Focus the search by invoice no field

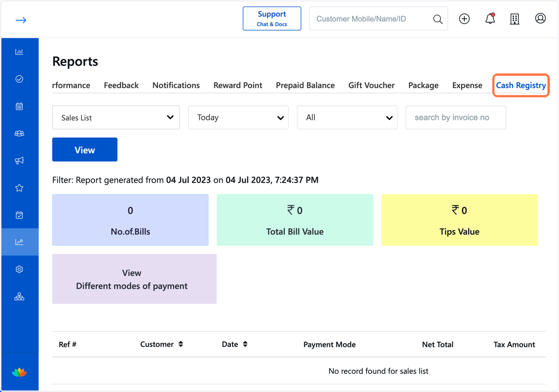coord(456,117)
